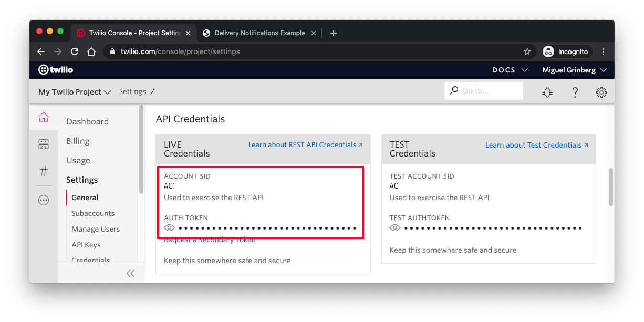Expand the DOCS dropdown
Screen dimensions: 644x322
point(510,70)
